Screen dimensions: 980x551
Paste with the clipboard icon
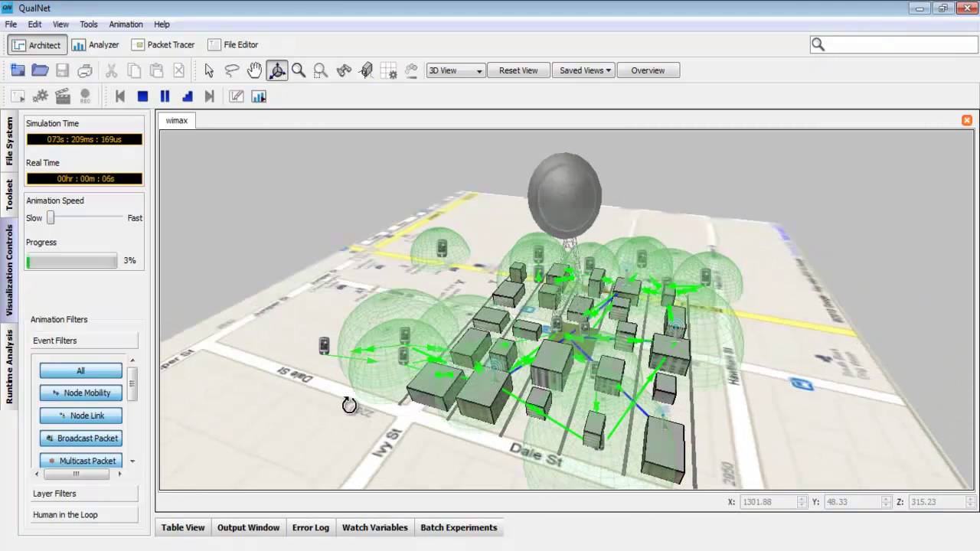click(156, 70)
